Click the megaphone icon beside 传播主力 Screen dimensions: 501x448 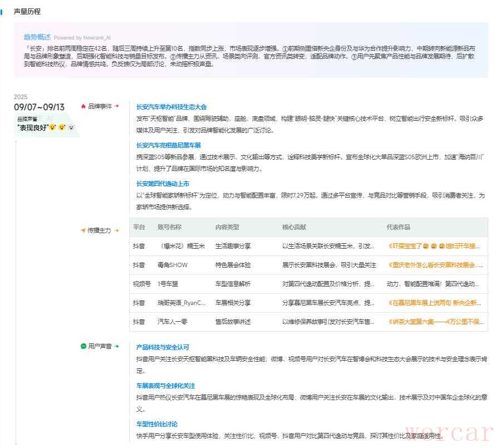(83, 230)
